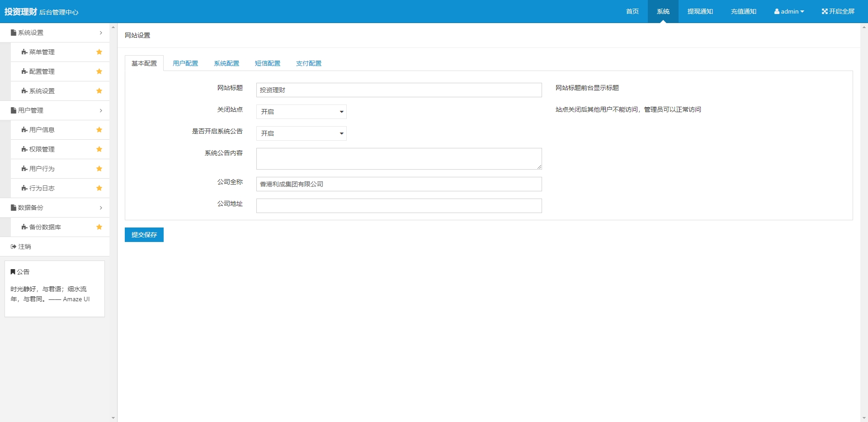
Task: Switch to the 用户配置 tab
Action: tap(185, 63)
